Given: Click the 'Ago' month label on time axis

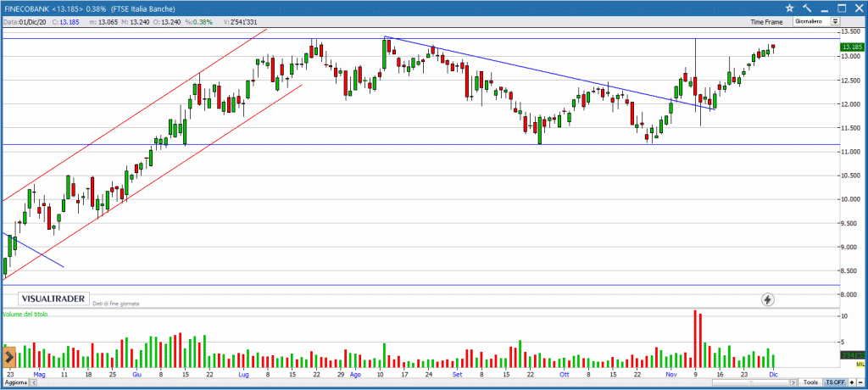Looking at the screenshot, I should (355, 375).
